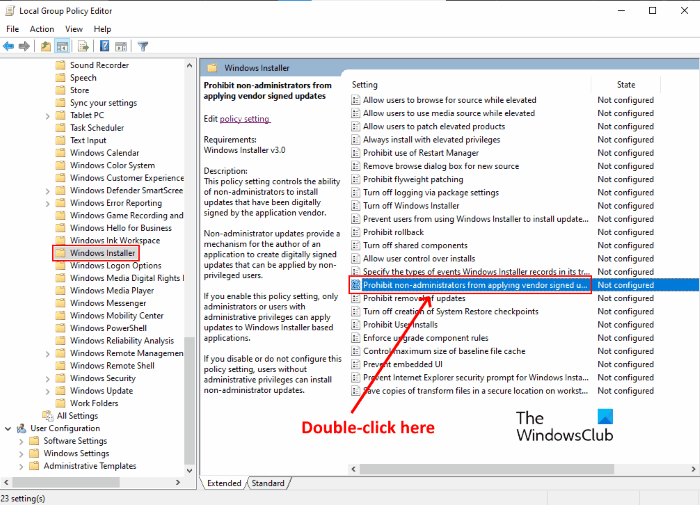Image resolution: width=700 pixels, height=505 pixels.
Task: Click policy icon for Enforce upgrade component rules
Action: coord(355,338)
